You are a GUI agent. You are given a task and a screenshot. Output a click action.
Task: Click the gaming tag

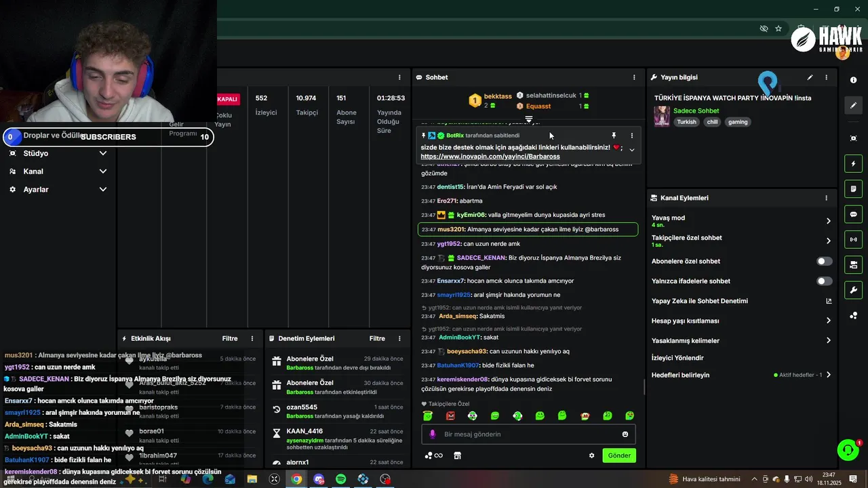tap(738, 122)
